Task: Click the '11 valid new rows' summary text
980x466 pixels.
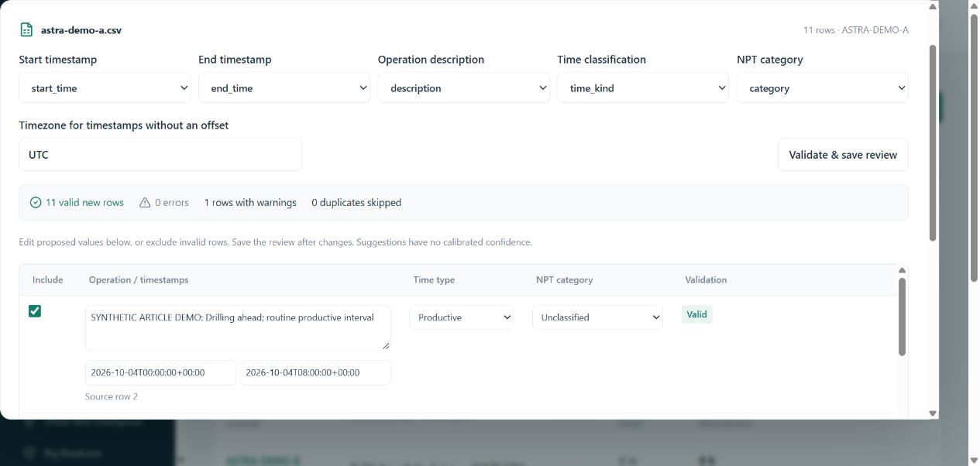Action: [x=84, y=203]
